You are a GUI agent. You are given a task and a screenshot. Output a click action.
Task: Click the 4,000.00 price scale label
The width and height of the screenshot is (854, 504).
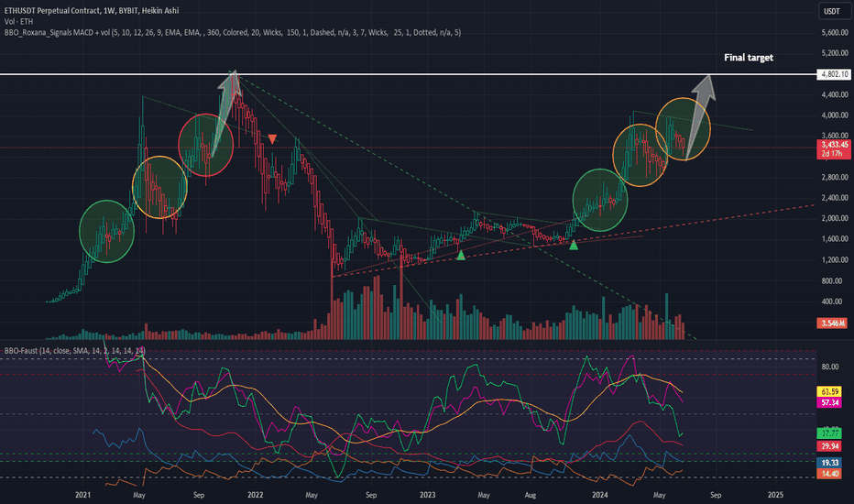835,115
